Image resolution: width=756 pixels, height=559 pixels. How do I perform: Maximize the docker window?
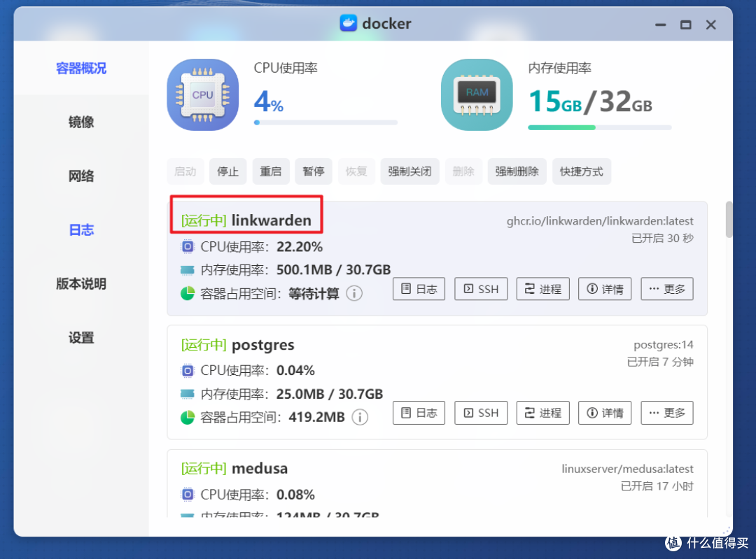tap(685, 24)
